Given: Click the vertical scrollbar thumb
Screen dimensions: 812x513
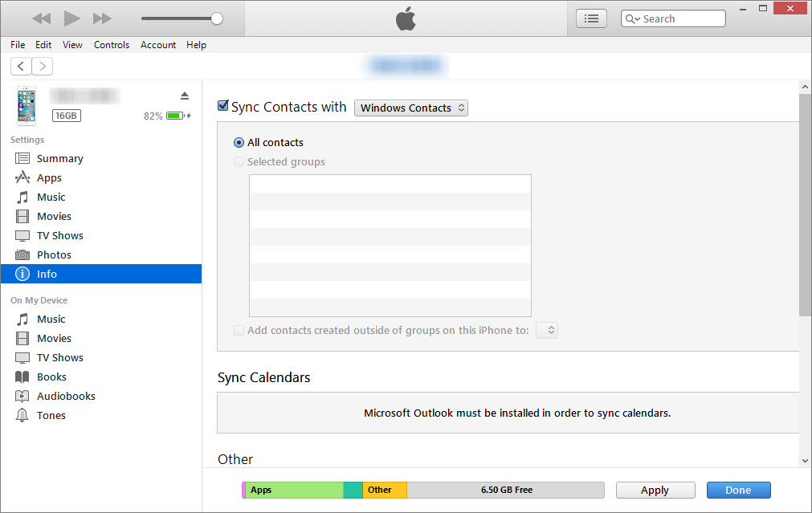Looking at the screenshot, I should 805,205.
